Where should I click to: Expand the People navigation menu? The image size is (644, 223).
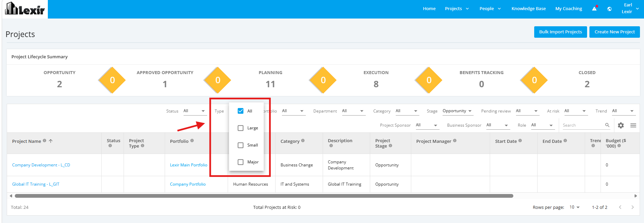point(490,9)
